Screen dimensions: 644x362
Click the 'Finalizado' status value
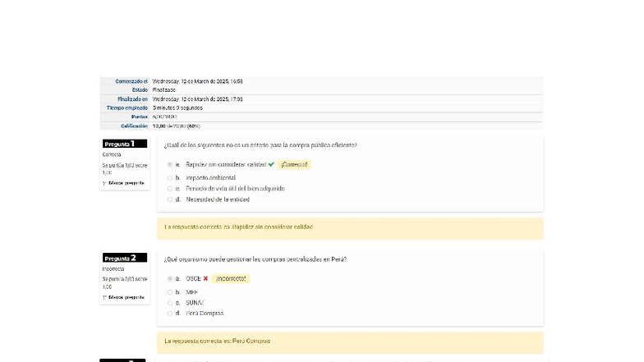(164, 90)
